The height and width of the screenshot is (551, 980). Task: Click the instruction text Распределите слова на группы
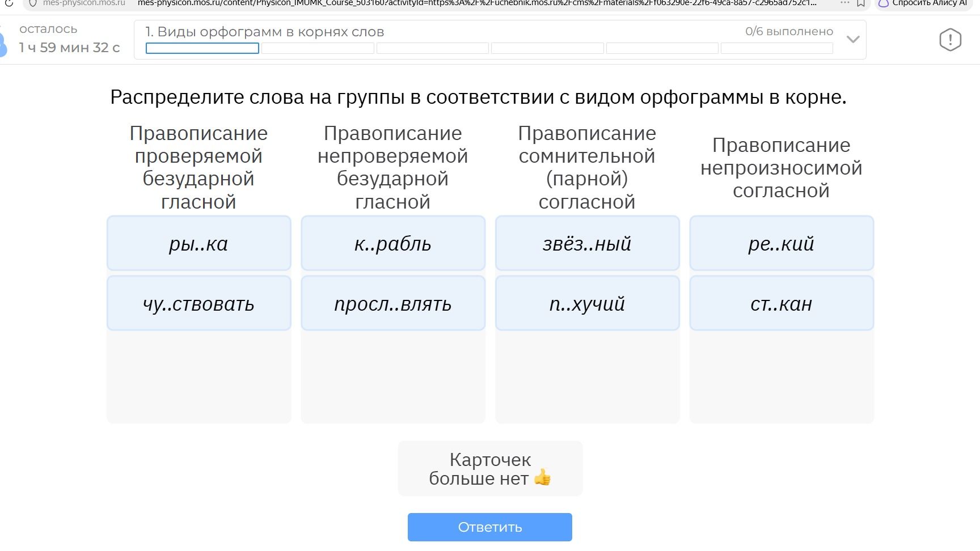pos(478,97)
